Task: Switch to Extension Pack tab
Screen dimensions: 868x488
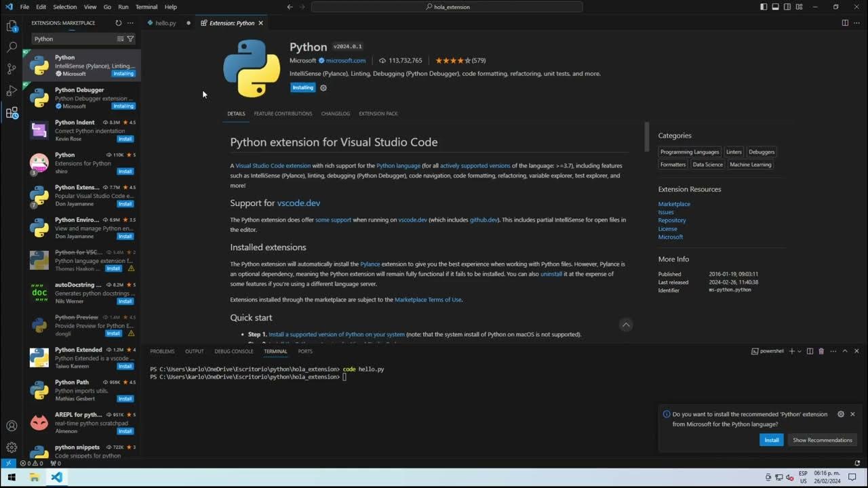Action: point(378,114)
